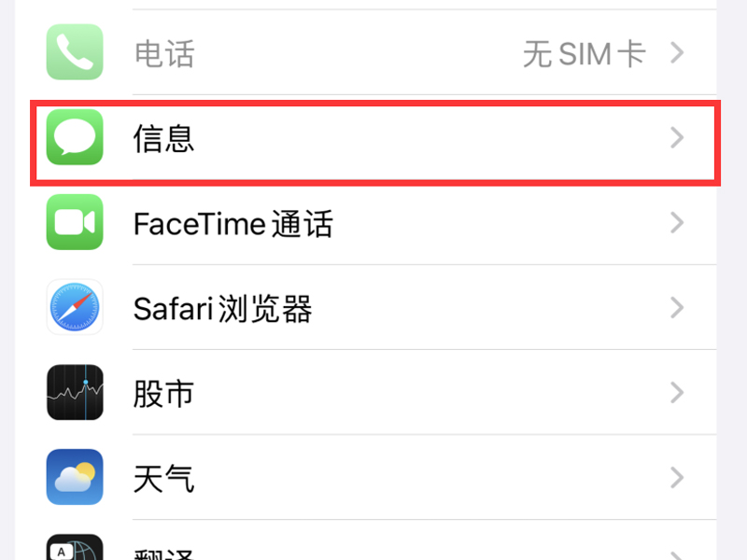Tap the Stocks chart icon
The image size is (747, 560).
click(75, 393)
